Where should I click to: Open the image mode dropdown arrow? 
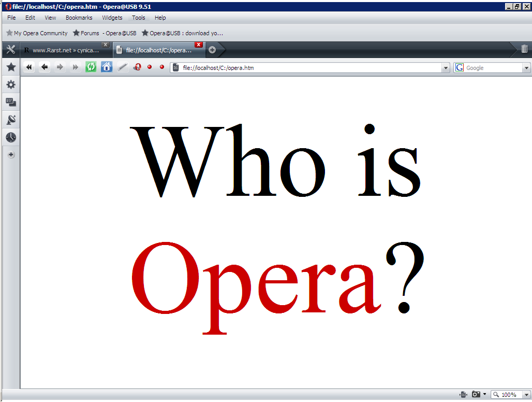[484, 394]
